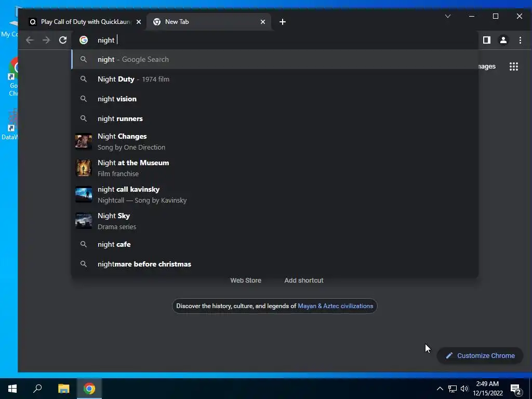Screen dimensions: 532x399
Task: Open the Images link
Action: point(487,66)
